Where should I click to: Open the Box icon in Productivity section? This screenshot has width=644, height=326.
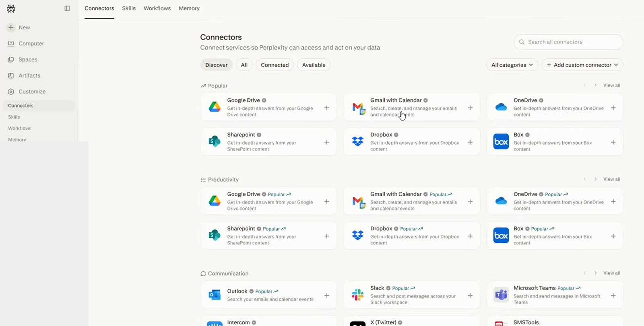pyautogui.click(x=501, y=236)
